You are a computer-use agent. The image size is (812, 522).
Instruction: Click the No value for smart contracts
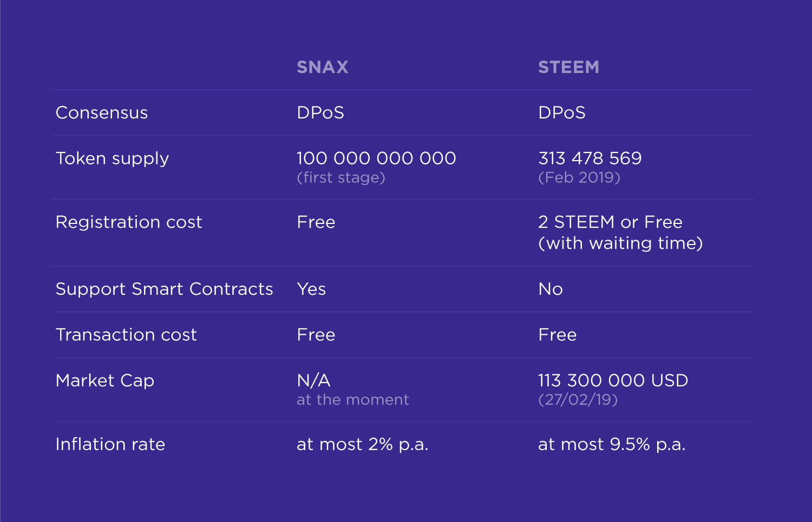[551, 289]
